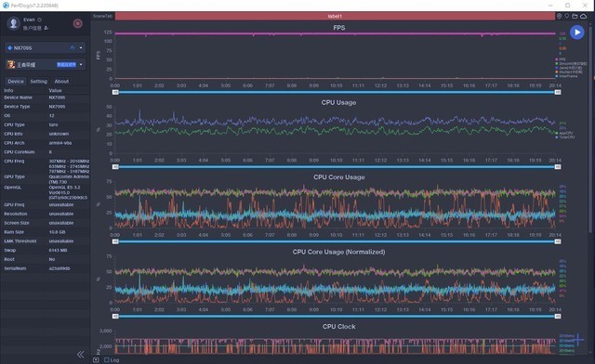Click the FPS range slider left handle

pyautogui.click(x=115, y=92)
